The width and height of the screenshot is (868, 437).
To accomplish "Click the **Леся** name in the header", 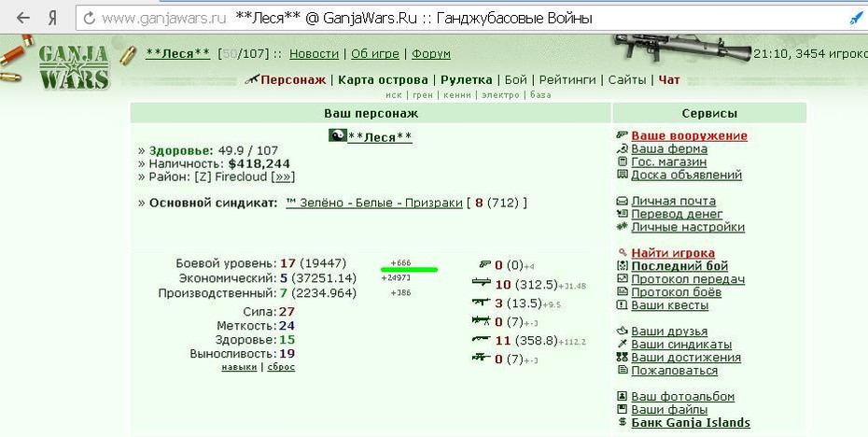I will point(177,53).
